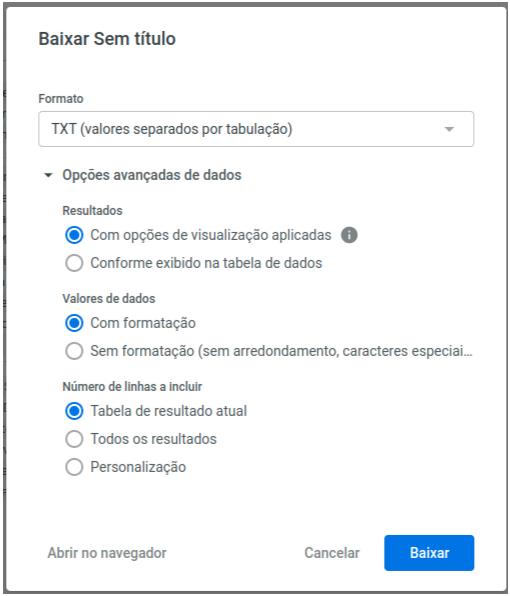Click the 'Personalização' option label text
The image size is (510, 596).
pos(138,467)
